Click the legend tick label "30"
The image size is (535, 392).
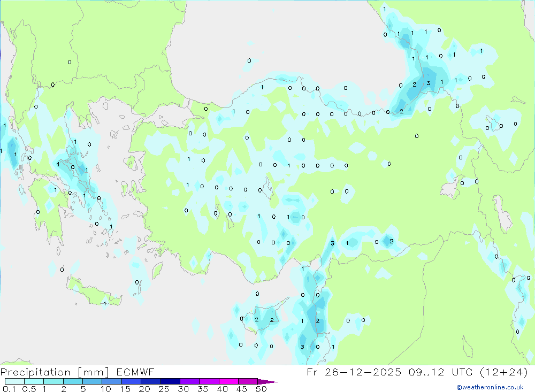point(184,389)
